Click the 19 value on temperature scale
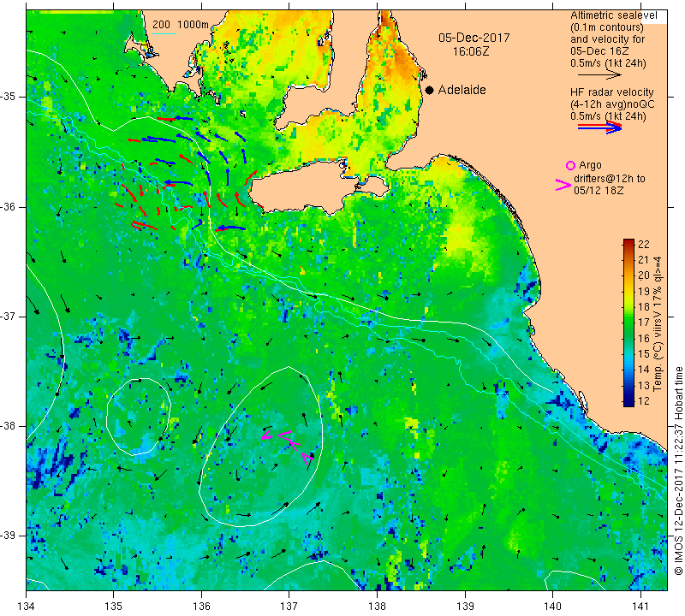Viewport: 685px width, 616px height. [644, 291]
